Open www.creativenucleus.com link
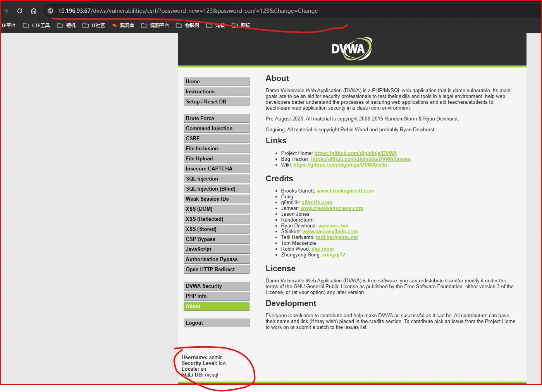 (x=332, y=208)
